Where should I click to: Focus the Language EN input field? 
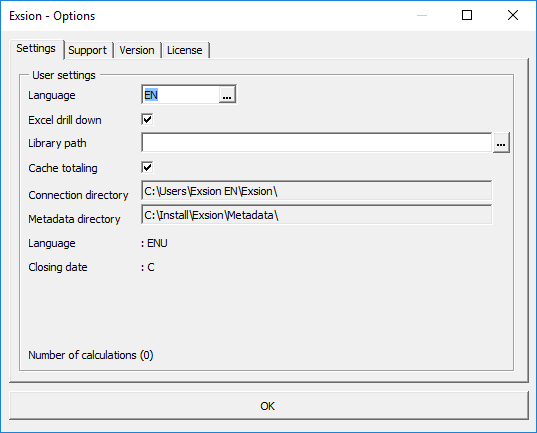pyautogui.click(x=181, y=95)
